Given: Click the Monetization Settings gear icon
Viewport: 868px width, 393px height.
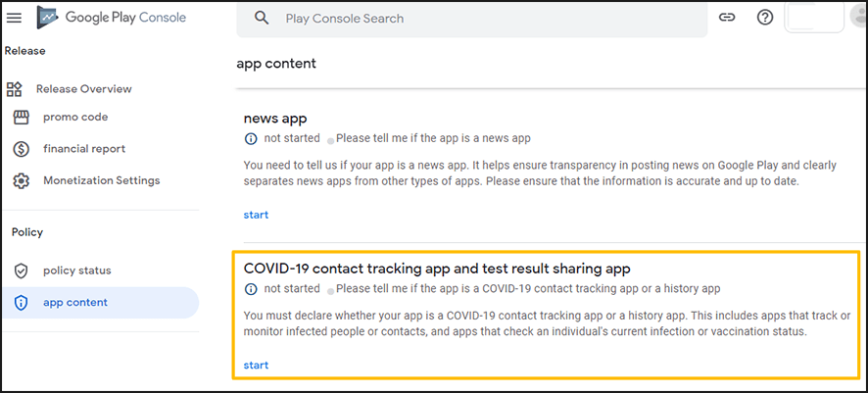Looking at the screenshot, I should coord(22,181).
